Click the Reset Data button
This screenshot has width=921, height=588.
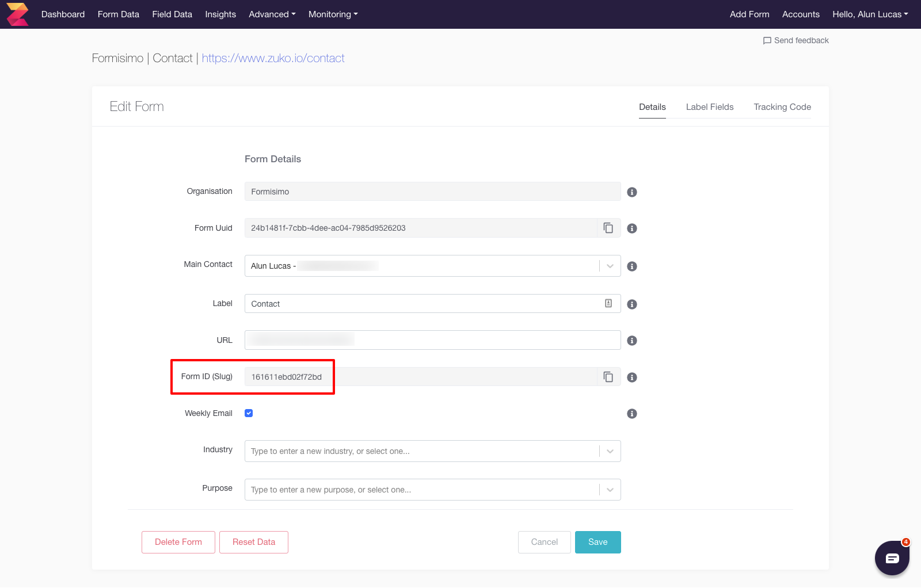tap(254, 542)
